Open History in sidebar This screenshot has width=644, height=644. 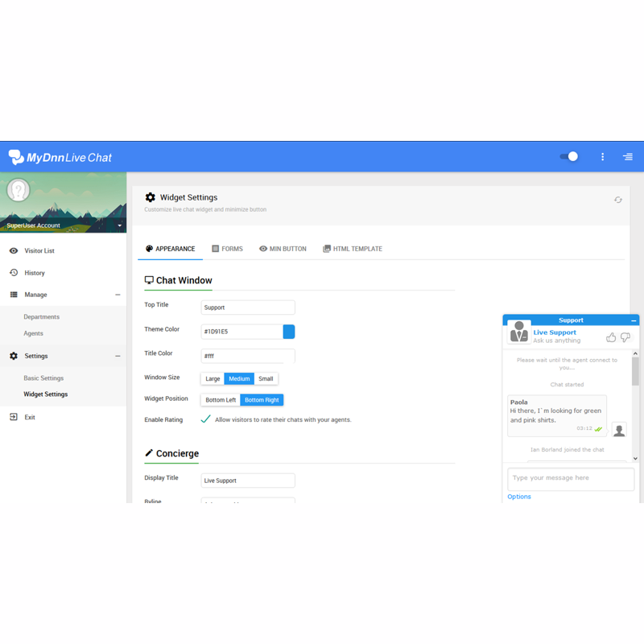click(35, 273)
